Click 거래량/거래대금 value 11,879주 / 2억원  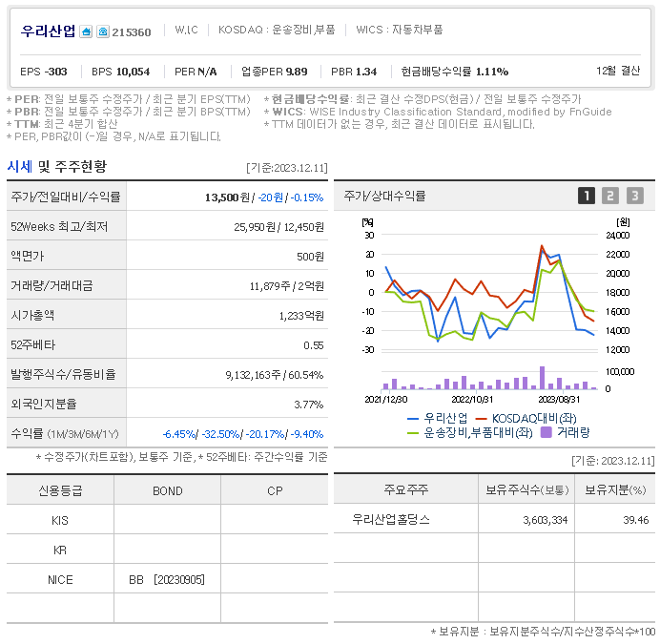287,286
